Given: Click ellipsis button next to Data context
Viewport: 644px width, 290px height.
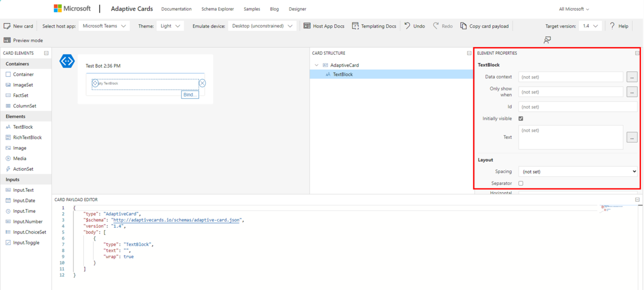Looking at the screenshot, I should (x=632, y=77).
